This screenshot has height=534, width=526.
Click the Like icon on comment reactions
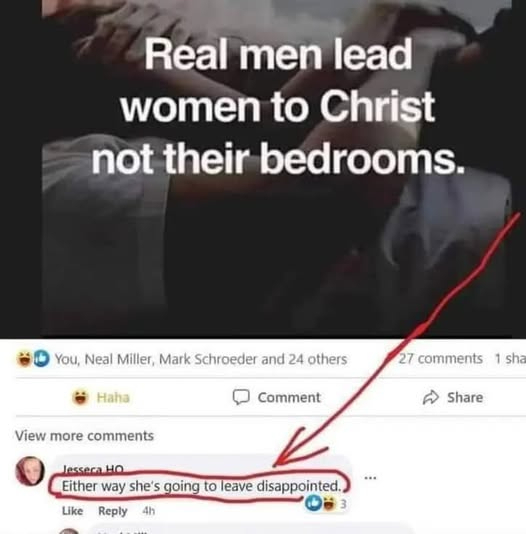(x=314, y=503)
